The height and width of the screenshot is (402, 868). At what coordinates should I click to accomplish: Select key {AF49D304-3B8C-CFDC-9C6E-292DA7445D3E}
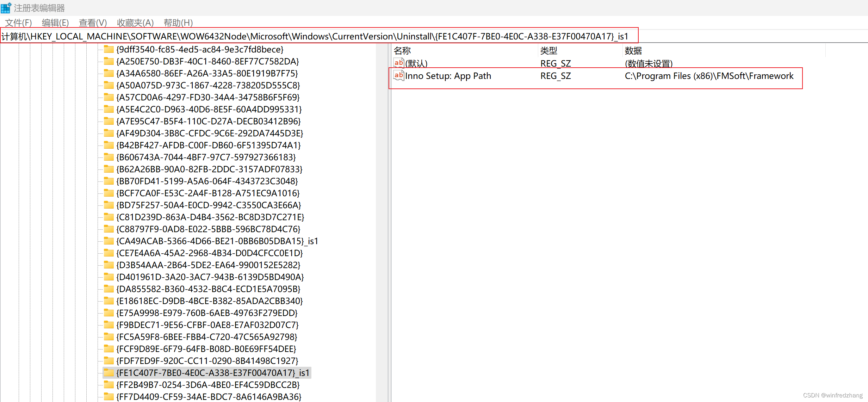210,133
